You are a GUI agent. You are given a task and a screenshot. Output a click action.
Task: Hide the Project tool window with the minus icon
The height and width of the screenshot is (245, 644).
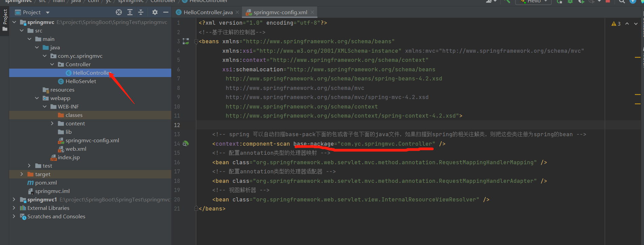[x=166, y=12]
